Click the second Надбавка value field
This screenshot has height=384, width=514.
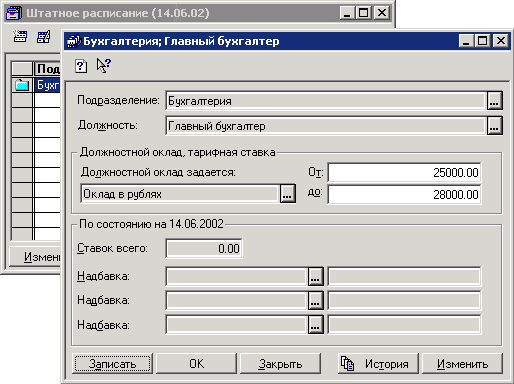404,301
